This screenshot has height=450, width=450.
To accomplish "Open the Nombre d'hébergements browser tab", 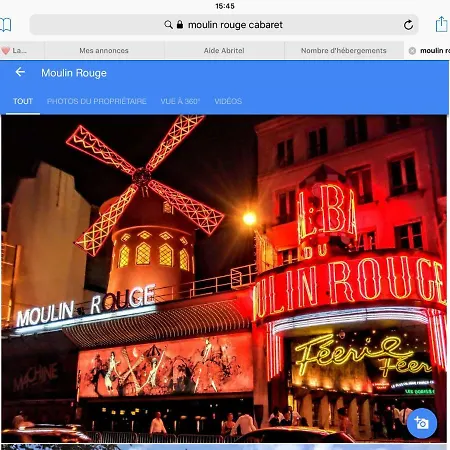I will click(x=344, y=51).
